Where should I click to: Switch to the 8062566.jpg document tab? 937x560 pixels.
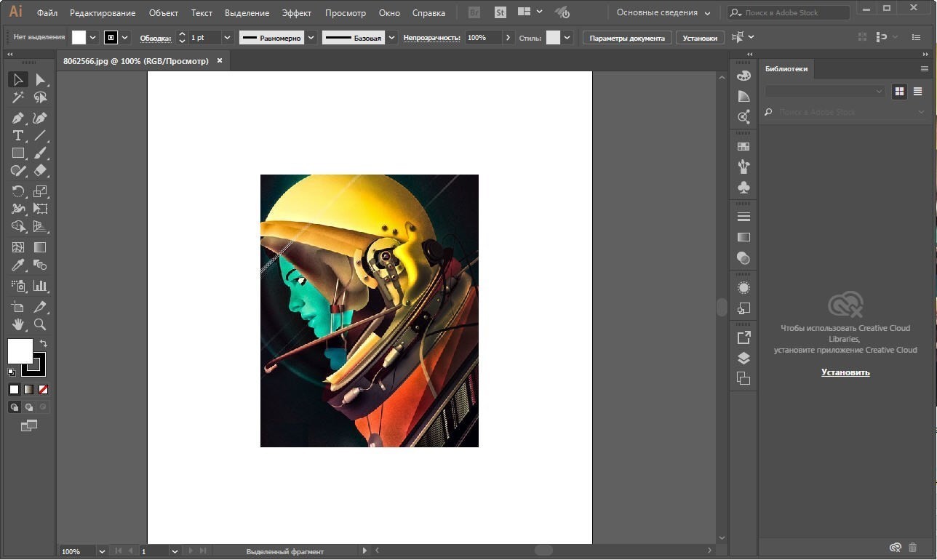(x=136, y=61)
